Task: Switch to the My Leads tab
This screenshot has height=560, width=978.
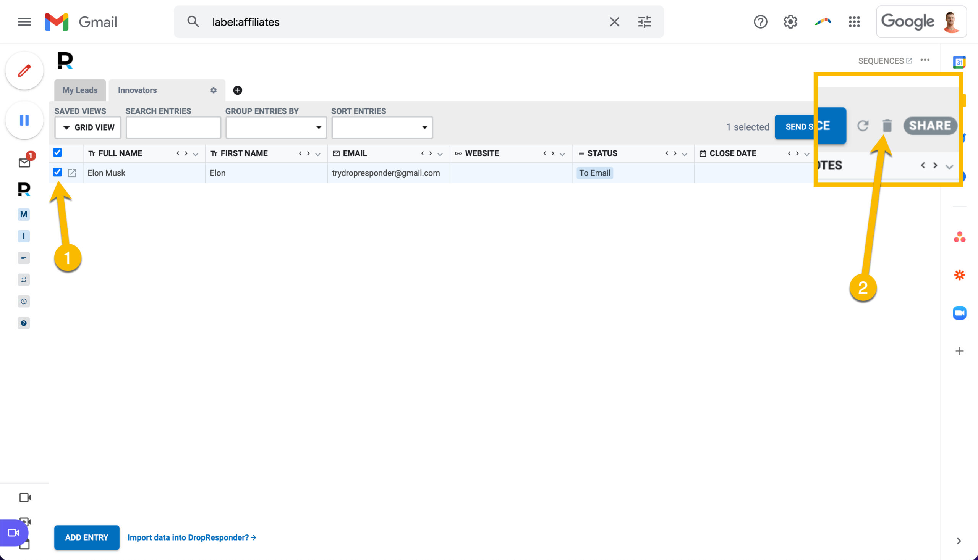Action: coord(80,90)
